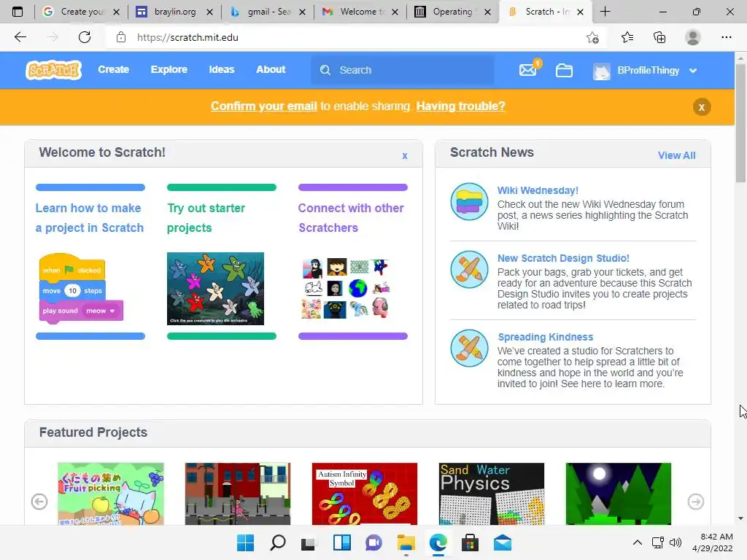Click the Wiki Wednesday news icon
The image size is (747, 560).
tap(469, 201)
